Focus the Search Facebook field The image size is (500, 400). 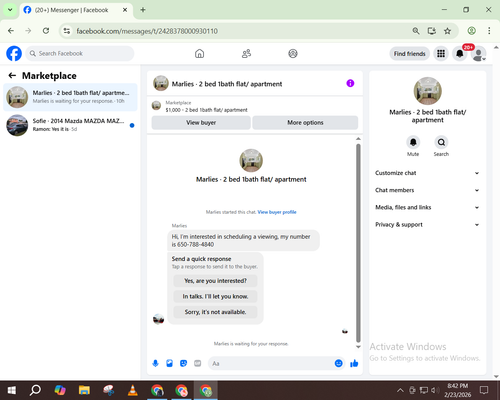pyautogui.click(x=80, y=54)
